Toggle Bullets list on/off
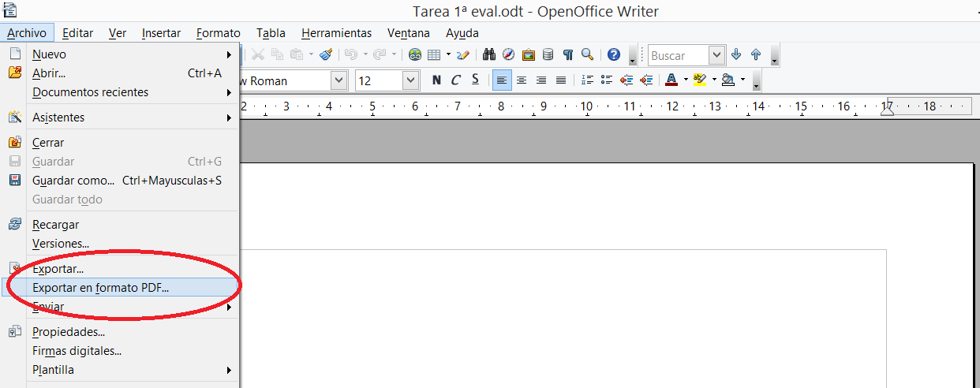This screenshot has width=980, height=388. tap(607, 80)
